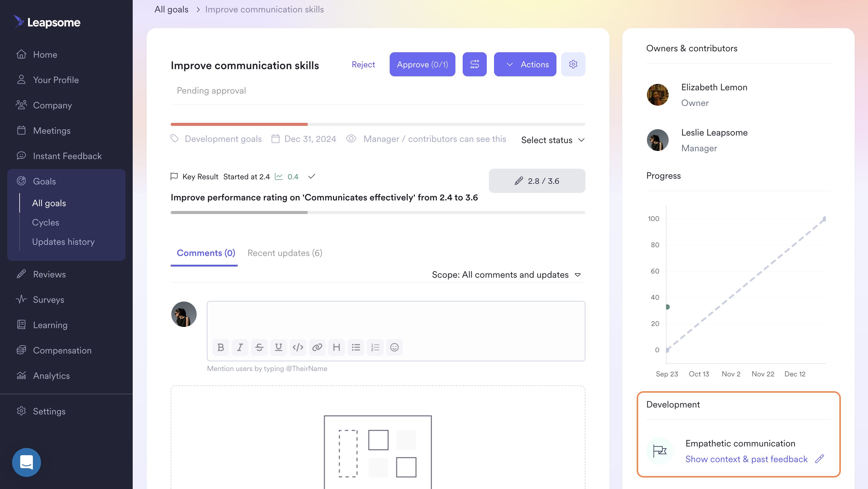Click the Development goals tag icon

click(x=175, y=139)
